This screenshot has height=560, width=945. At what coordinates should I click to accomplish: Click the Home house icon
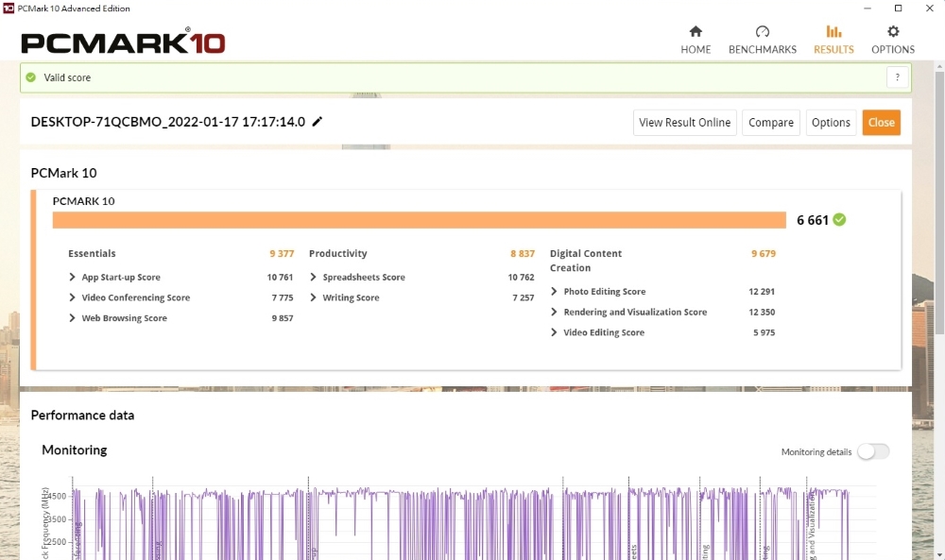coord(696,32)
